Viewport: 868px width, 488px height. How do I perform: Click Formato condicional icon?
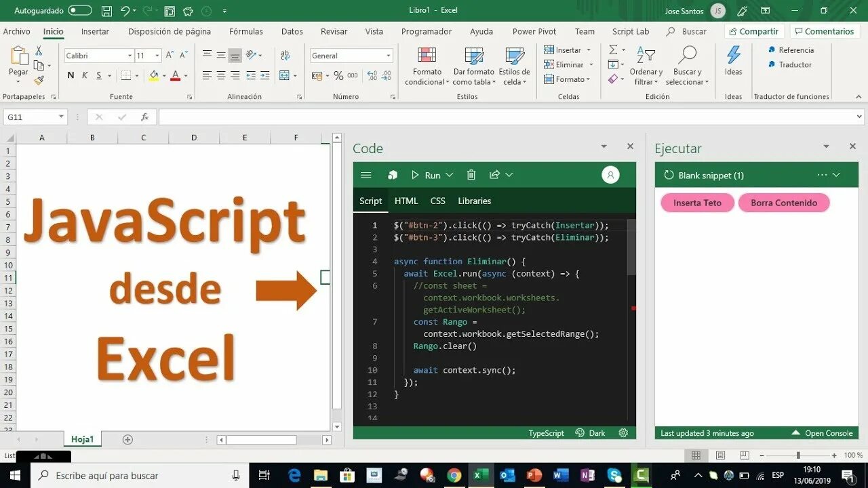(x=427, y=56)
